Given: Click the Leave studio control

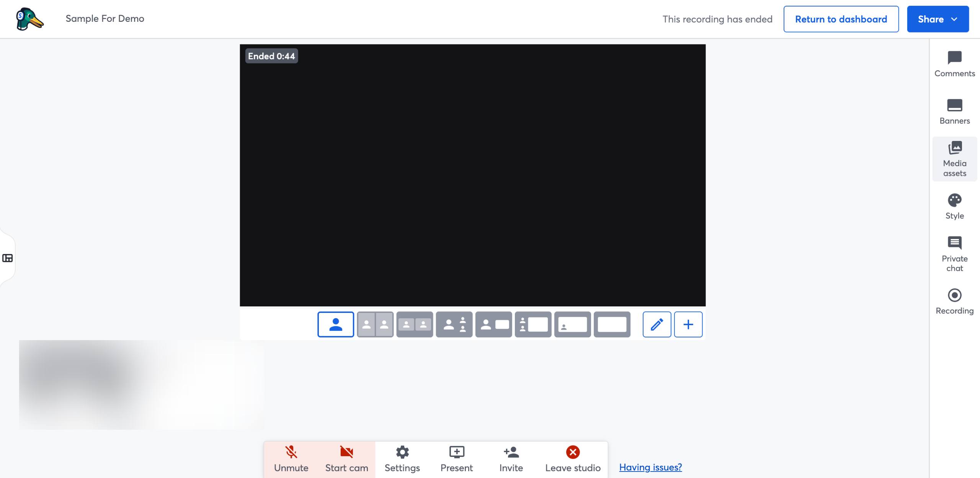Looking at the screenshot, I should (572, 458).
